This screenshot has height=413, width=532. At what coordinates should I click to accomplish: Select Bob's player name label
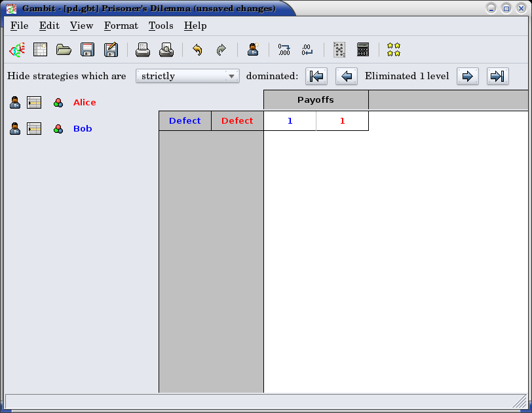coord(83,129)
